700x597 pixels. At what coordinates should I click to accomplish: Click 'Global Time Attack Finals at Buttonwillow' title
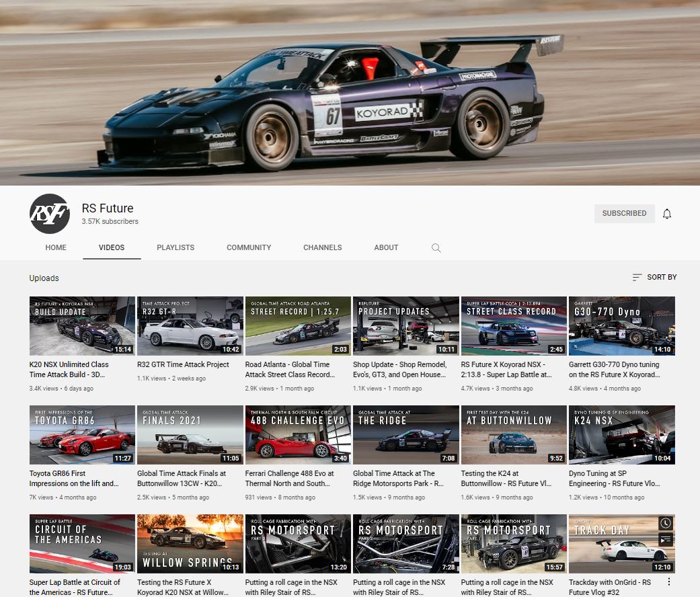[182, 478]
